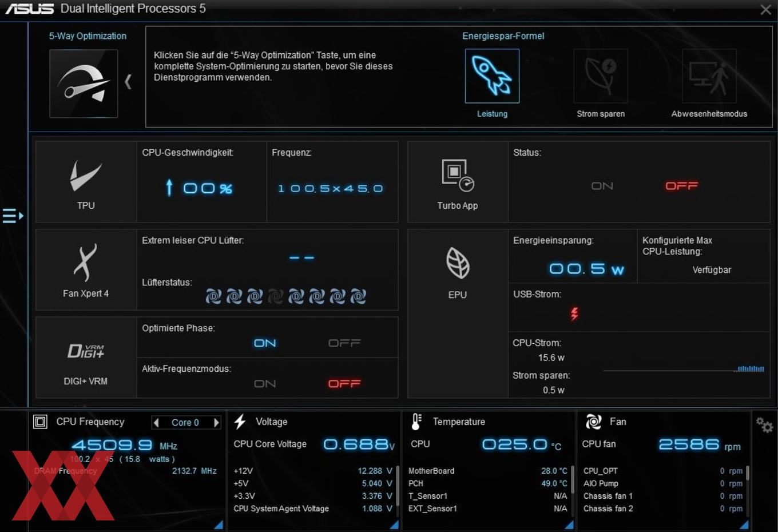Click the Abwesenheitsmodus profile label
Viewport: 778px width, 532px height.
709,114
